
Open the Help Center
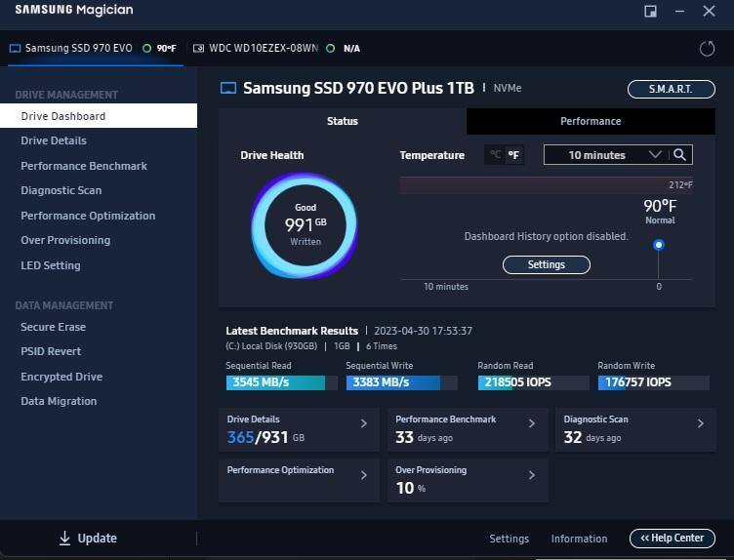672,539
